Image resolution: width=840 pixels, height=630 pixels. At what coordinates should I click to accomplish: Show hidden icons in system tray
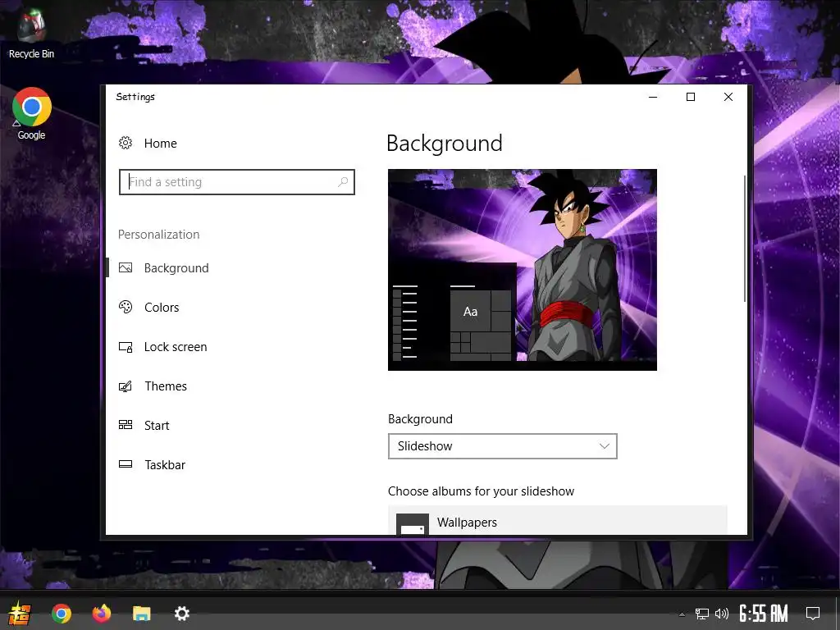(x=682, y=614)
